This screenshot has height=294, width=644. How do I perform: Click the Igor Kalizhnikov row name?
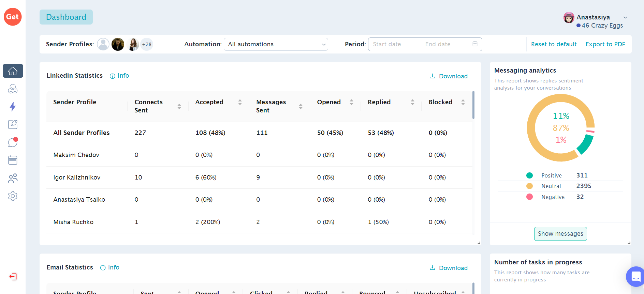click(77, 177)
